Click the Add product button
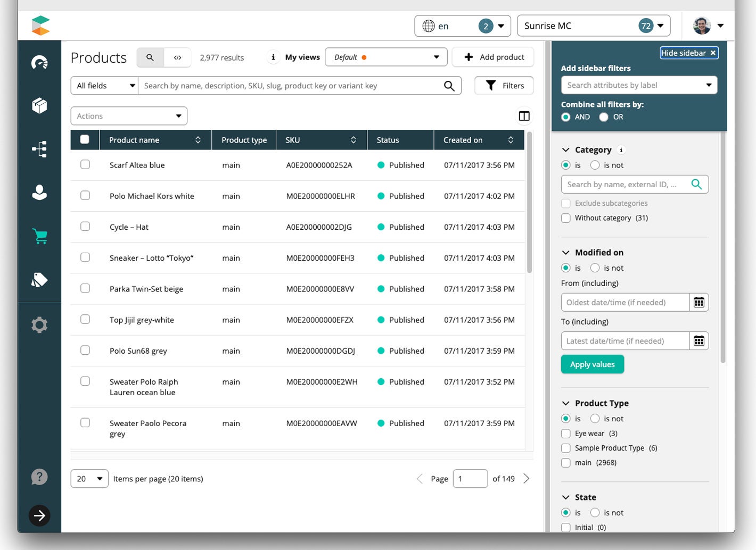 [493, 57]
